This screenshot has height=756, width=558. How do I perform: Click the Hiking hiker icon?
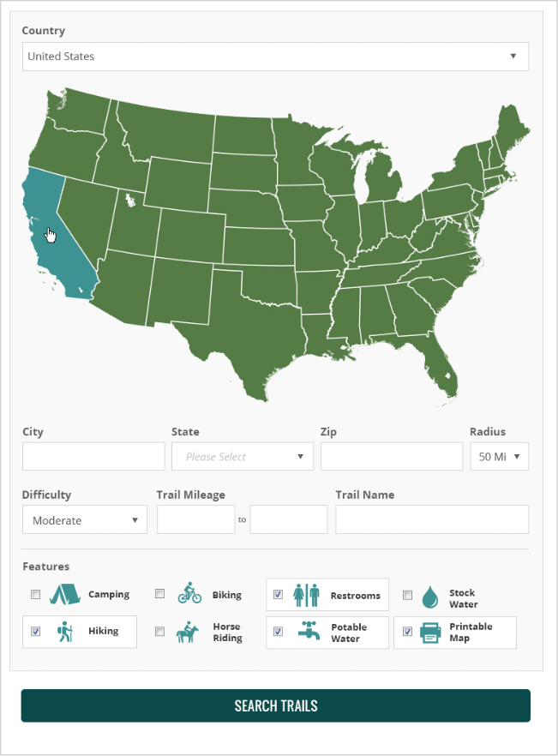(x=64, y=632)
